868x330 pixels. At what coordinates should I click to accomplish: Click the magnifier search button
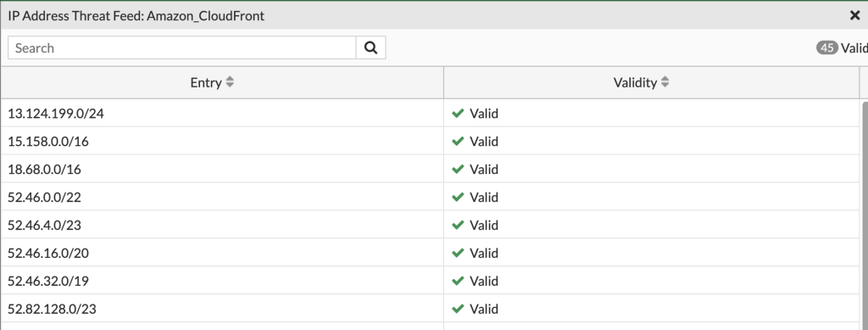pos(371,48)
